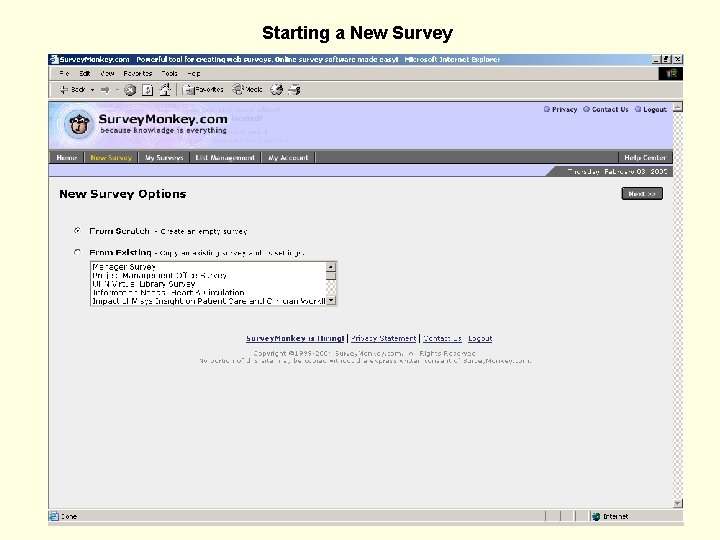Click the Windows flag throbber icon

tap(670, 73)
